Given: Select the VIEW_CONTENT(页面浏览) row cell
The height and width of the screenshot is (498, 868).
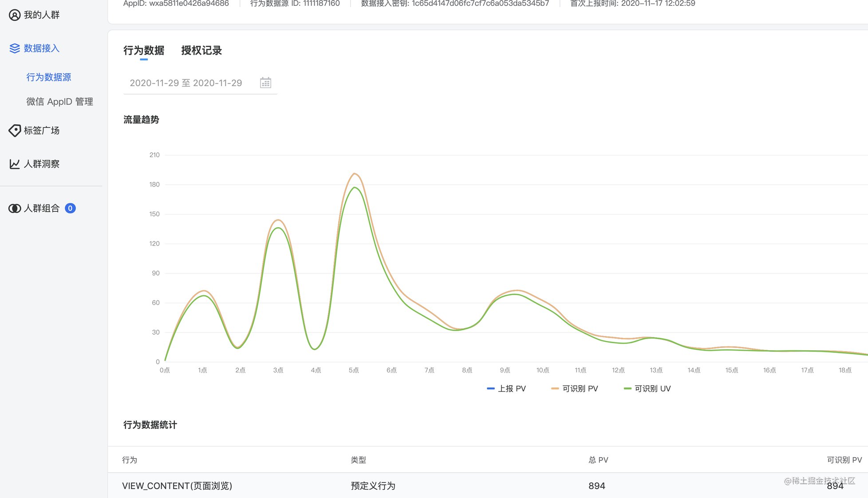Looking at the screenshot, I should (177, 486).
